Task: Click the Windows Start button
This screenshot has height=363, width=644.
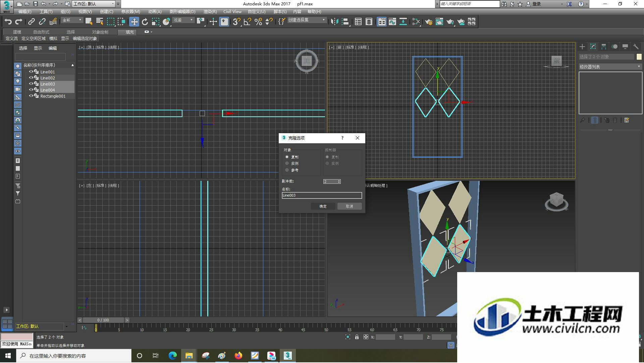Action: click(8, 356)
